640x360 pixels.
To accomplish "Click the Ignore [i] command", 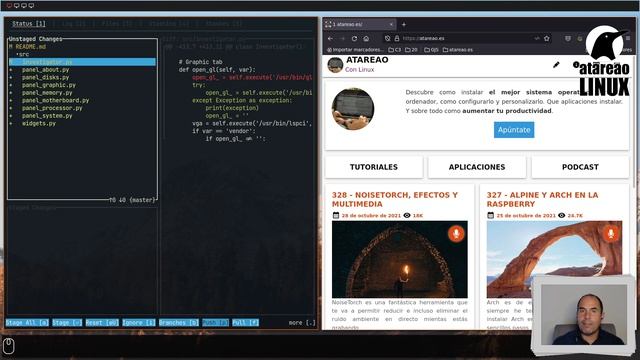I will pyautogui.click(x=139, y=322).
